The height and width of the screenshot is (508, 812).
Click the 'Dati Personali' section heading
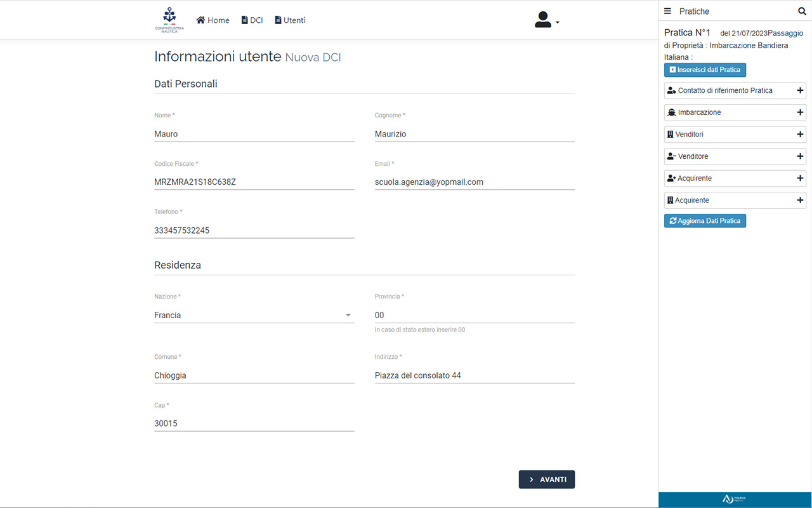tap(186, 84)
